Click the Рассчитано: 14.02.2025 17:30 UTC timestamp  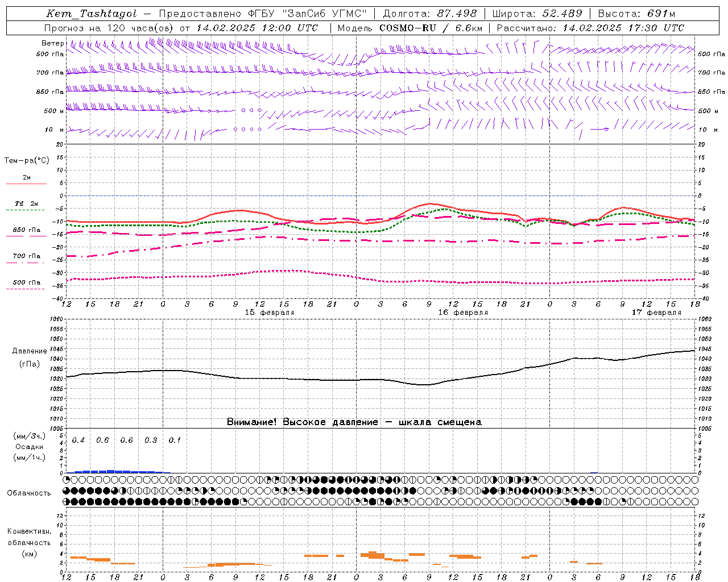point(590,28)
